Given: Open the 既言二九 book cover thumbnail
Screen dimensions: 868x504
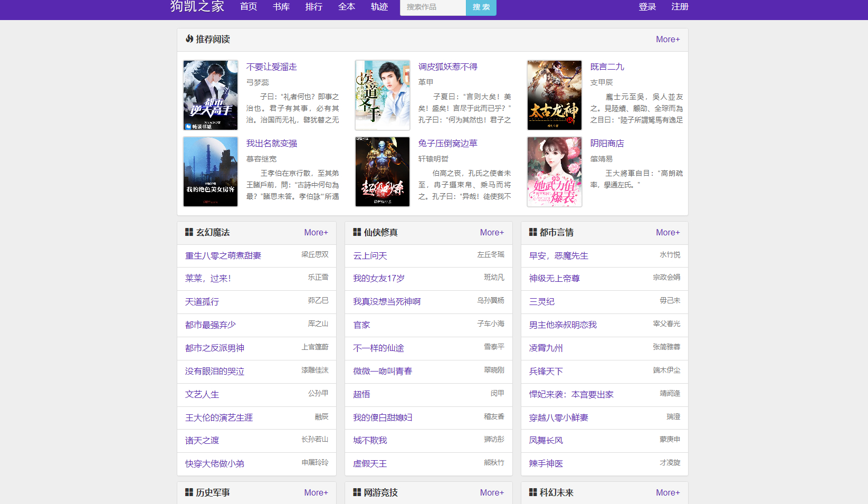Looking at the screenshot, I should point(555,95).
